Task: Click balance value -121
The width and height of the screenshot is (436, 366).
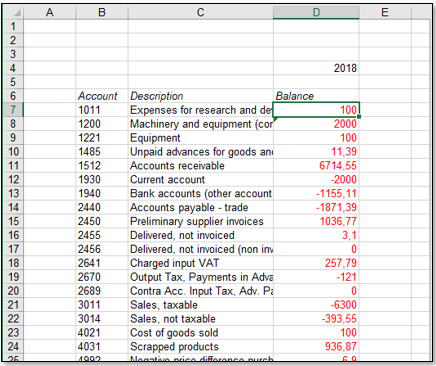Action: (x=316, y=277)
